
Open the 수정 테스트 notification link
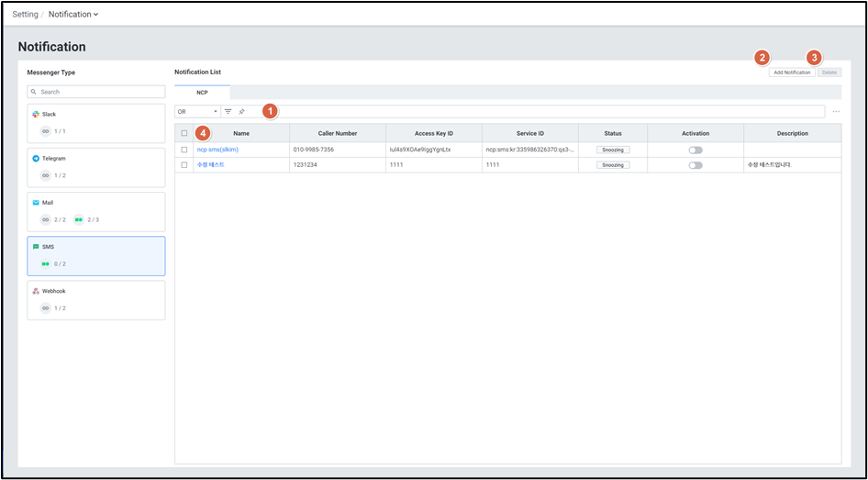tap(210, 165)
